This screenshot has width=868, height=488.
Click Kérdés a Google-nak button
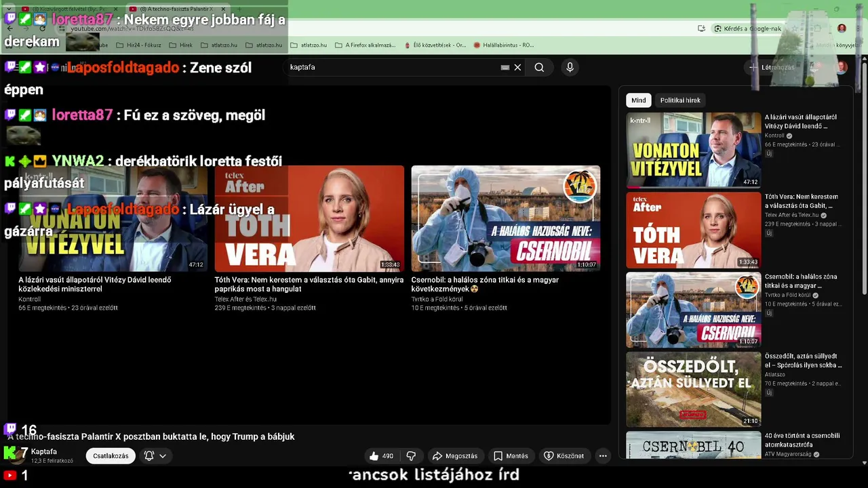pyautogui.click(x=748, y=28)
